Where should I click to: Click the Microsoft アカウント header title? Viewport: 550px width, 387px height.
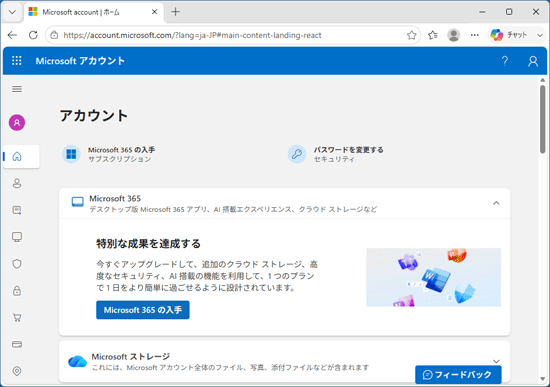coord(80,61)
